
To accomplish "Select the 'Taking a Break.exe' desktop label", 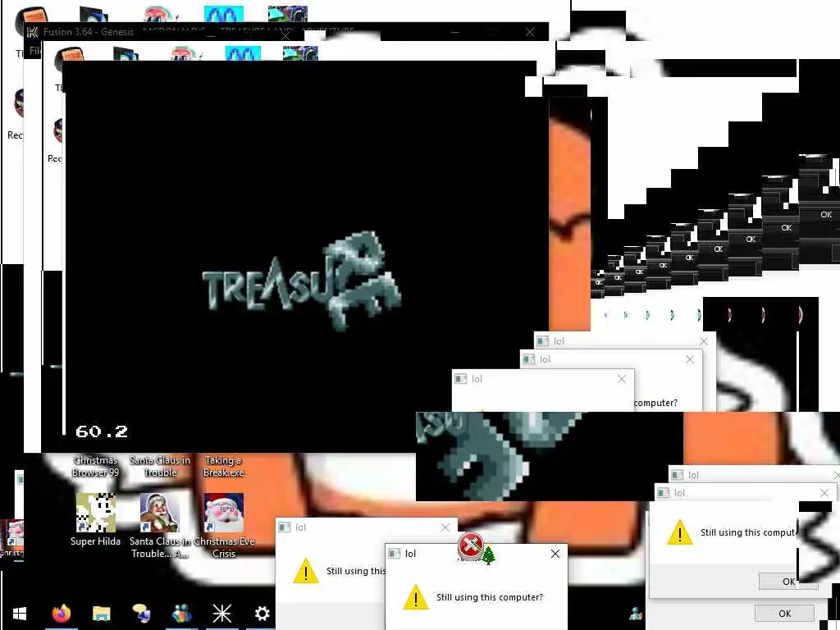I will click(x=223, y=466).
